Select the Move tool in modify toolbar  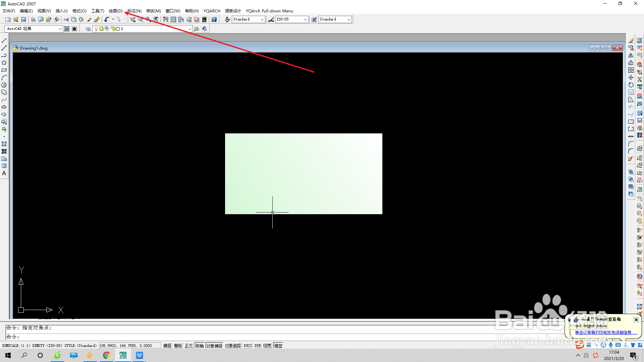point(631,77)
